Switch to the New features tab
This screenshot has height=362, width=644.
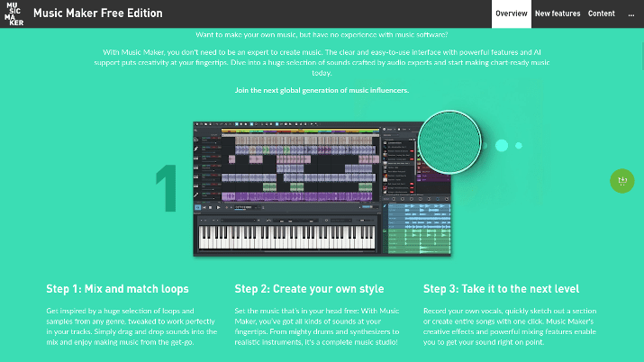[558, 14]
